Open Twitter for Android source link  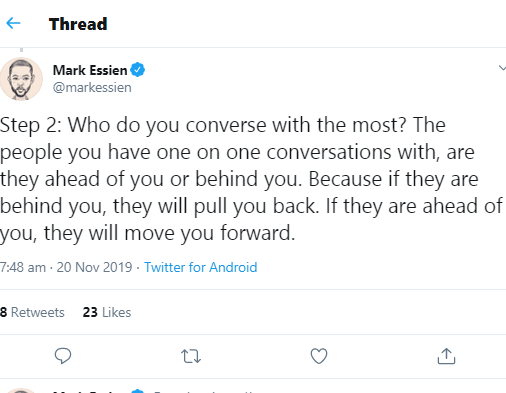tap(200, 267)
